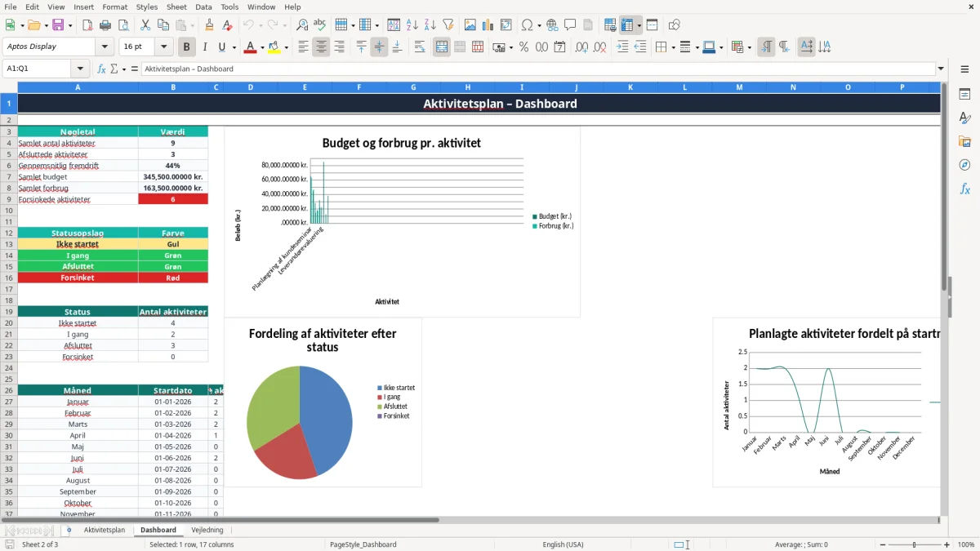
Task: Click the zoom slider in status bar
Action: (x=914, y=544)
